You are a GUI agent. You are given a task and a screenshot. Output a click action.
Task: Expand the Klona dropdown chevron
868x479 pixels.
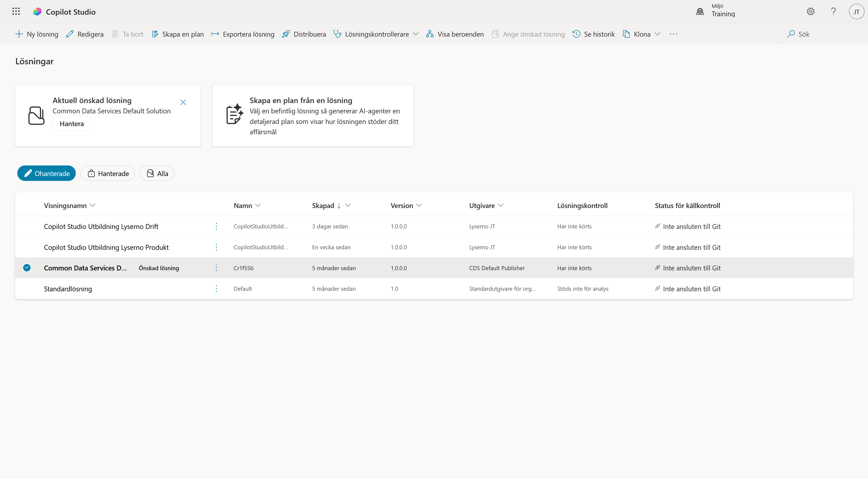657,34
